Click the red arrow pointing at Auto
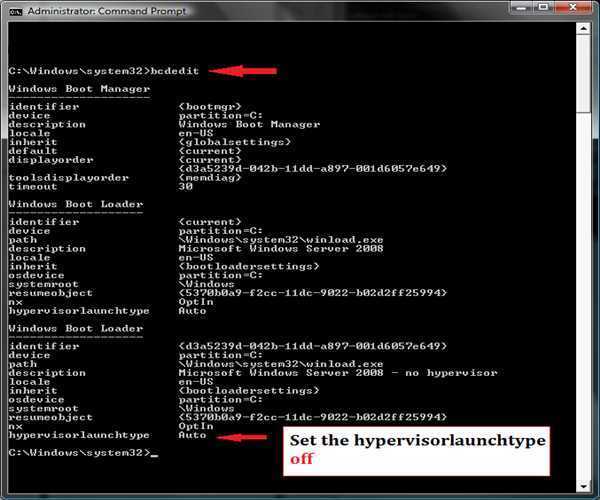The height and width of the screenshot is (500, 600). 241,436
